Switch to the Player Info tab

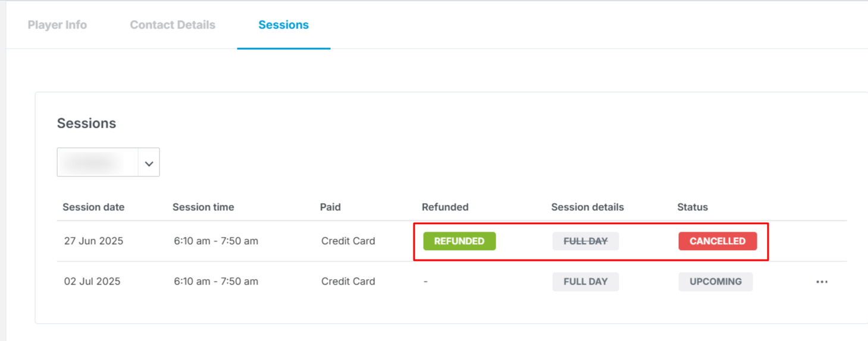57,25
